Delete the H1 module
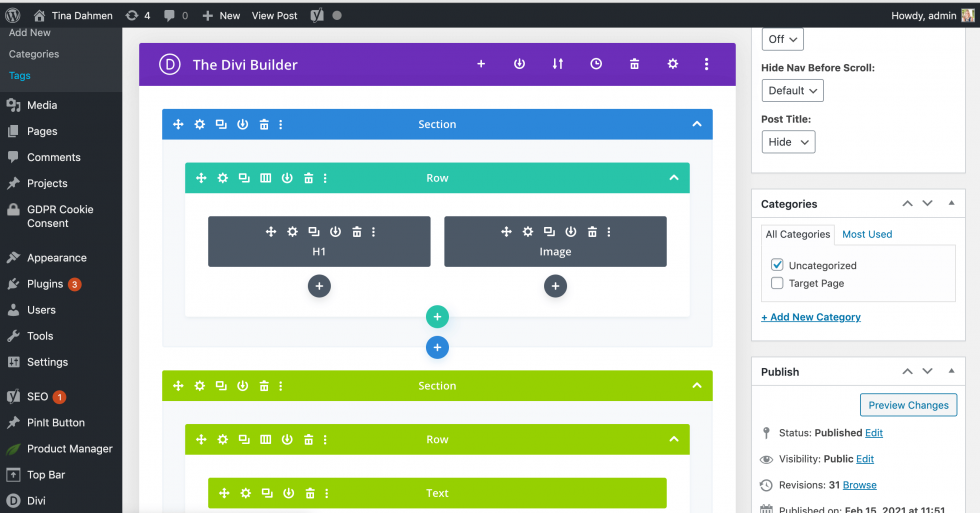This screenshot has height=513, width=980. point(357,232)
